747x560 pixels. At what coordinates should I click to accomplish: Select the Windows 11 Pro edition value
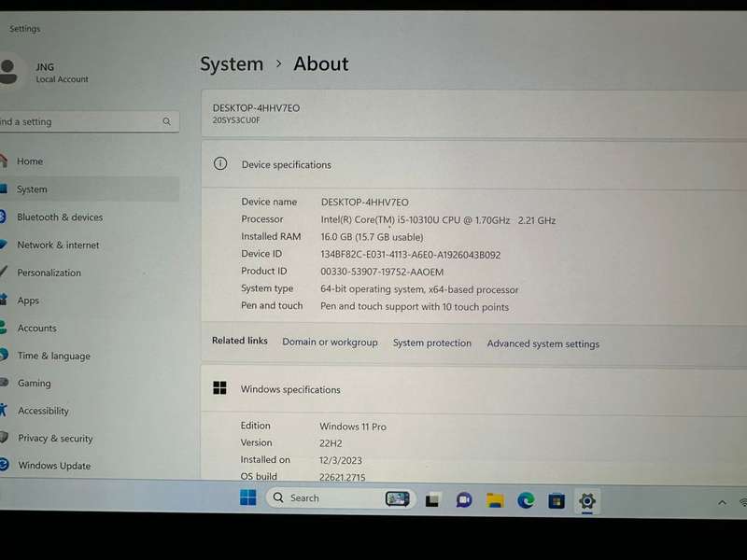[353, 427]
